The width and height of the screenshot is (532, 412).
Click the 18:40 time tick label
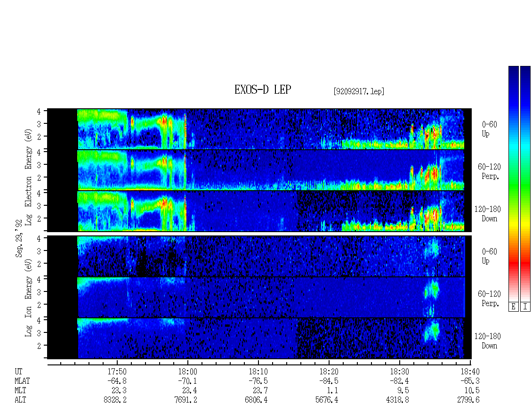(x=470, y=372)
